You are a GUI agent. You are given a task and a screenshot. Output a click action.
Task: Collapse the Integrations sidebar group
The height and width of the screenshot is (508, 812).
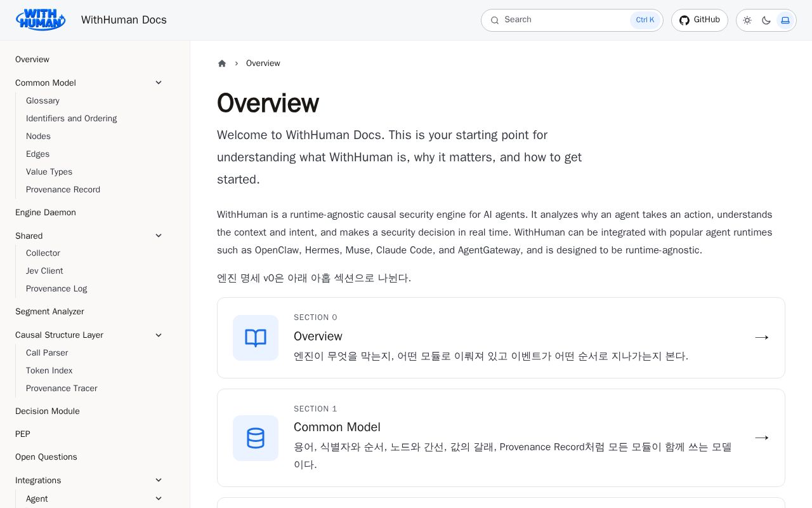click(159, 480)
